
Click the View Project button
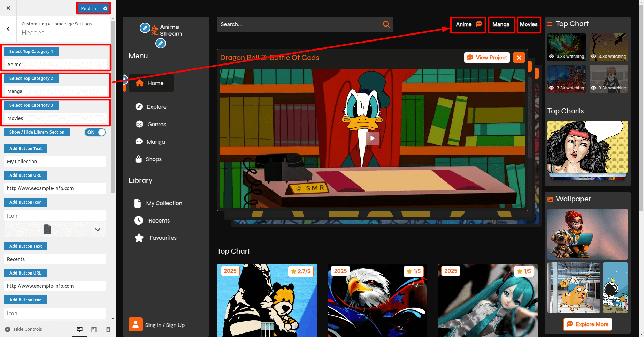coord(487,58)
